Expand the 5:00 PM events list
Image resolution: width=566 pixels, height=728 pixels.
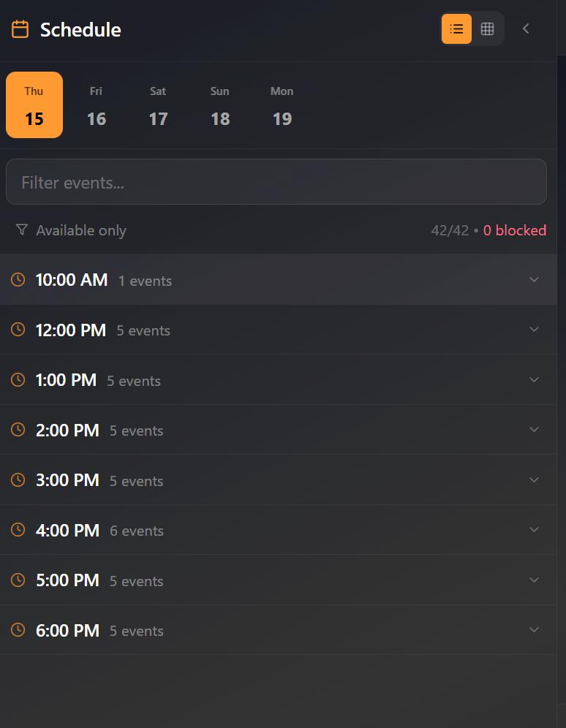[534, 580]
